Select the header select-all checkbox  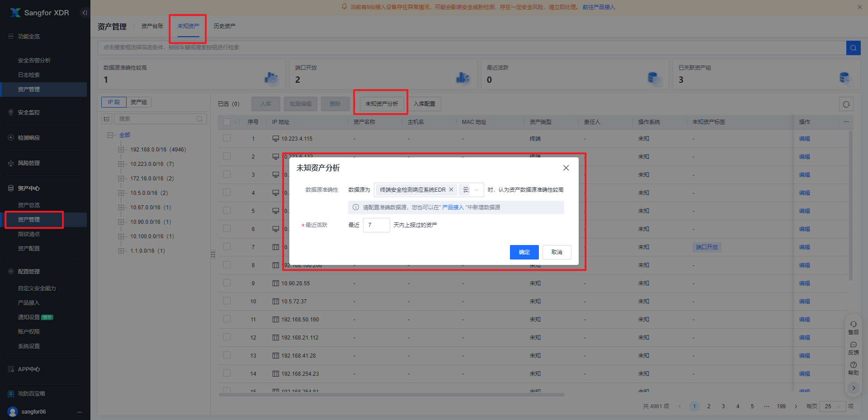click(227, 122)
